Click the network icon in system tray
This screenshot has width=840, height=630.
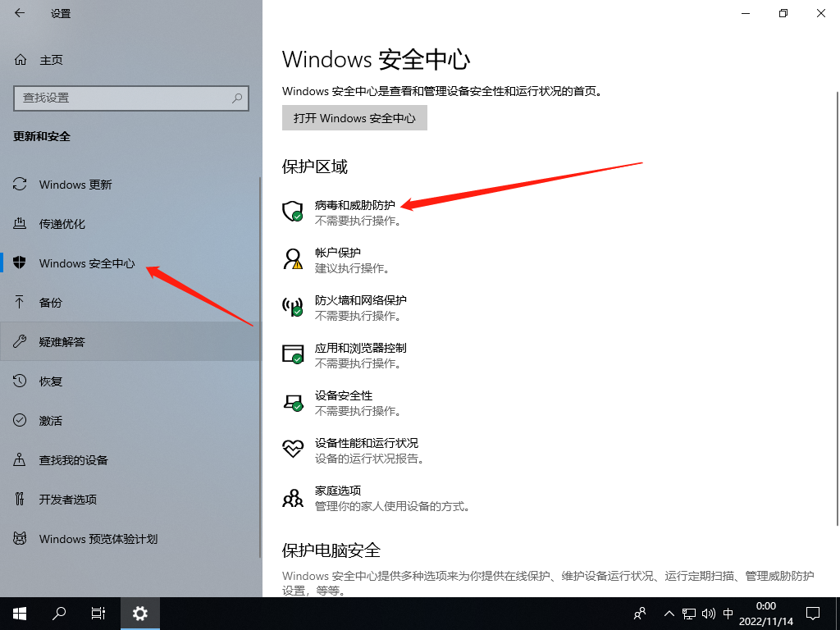pyautogui.click(x=689, y=614)
